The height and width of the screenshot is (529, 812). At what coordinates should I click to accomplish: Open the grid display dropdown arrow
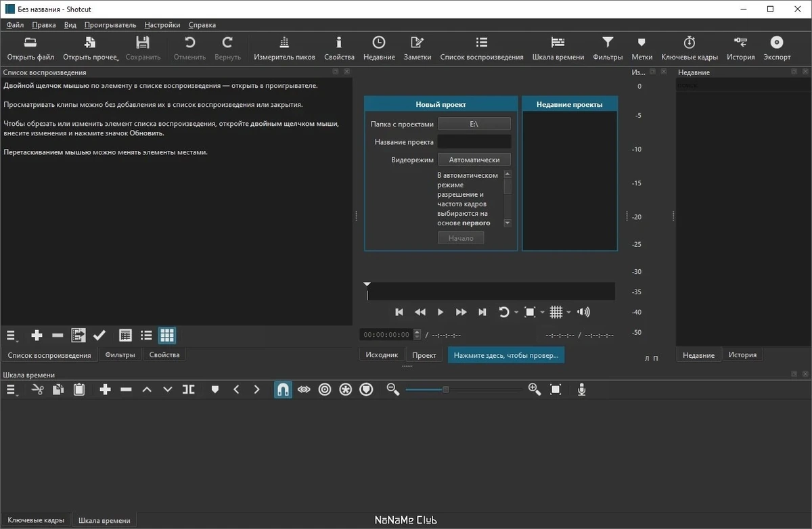[x=568, y=313]
